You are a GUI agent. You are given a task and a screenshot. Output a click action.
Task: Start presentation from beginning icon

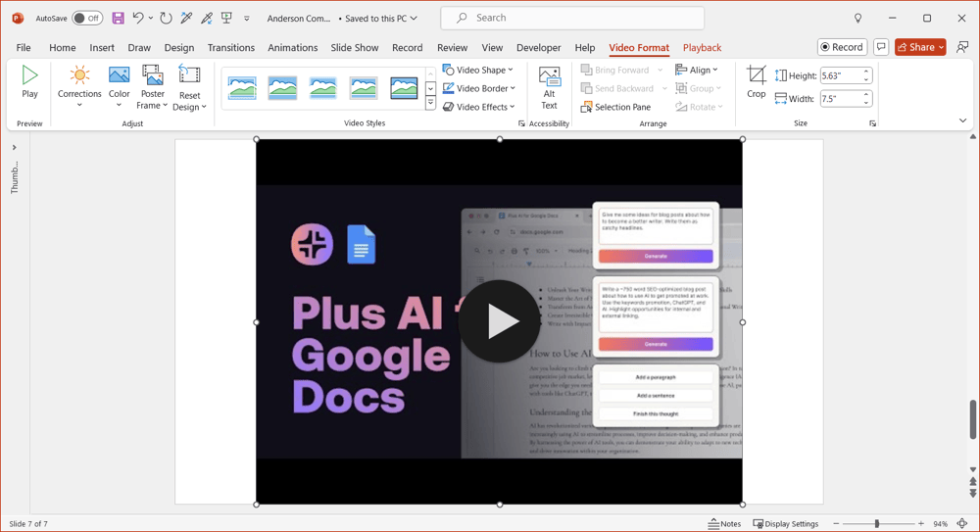tap(227, 19)
